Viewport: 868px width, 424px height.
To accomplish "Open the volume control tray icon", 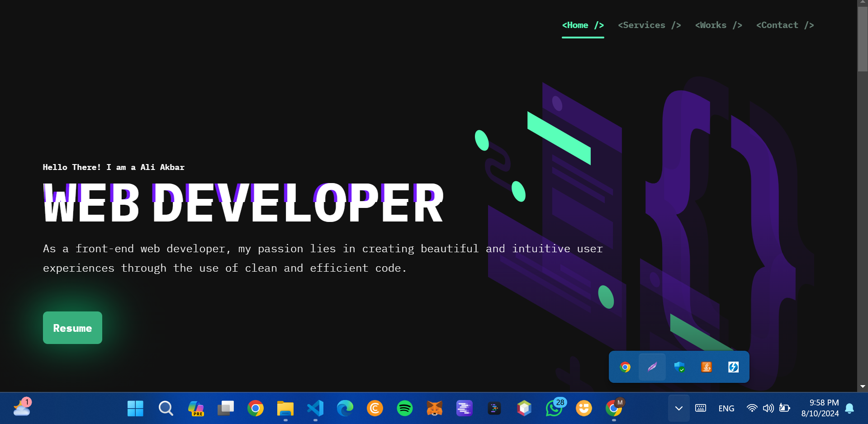I will 768,408.
